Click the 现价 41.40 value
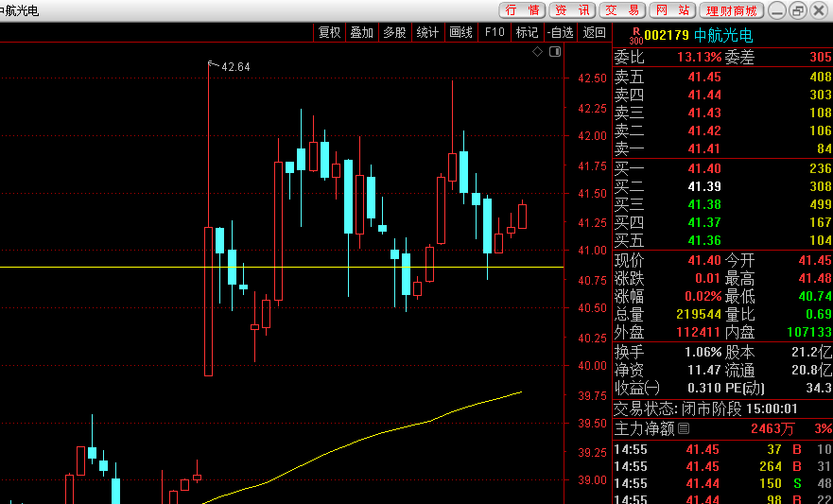833x504 pixels. (704, 260)
